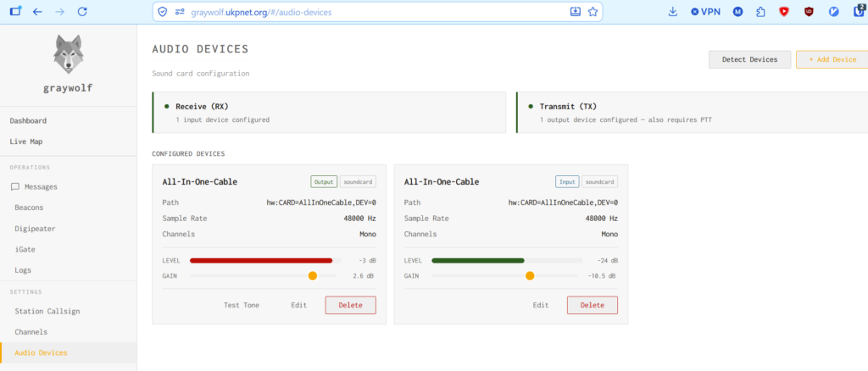
Task: Open the extensions puzzle-piece icon
Action: click(x=760, y=12)
